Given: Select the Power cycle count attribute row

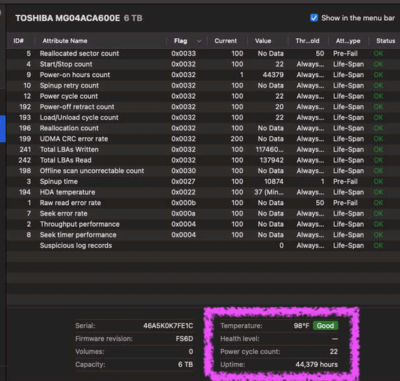Looking at the screenshot, I should (x=203, y=96).
